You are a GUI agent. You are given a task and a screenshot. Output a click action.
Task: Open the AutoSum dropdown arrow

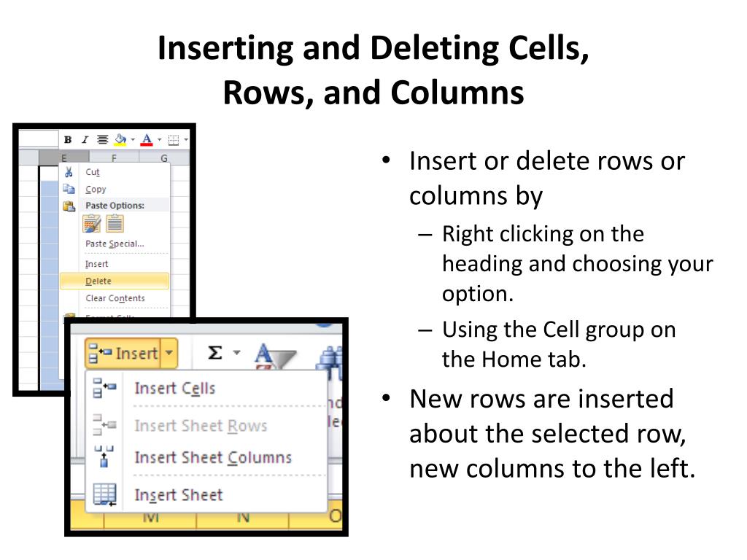237,353
